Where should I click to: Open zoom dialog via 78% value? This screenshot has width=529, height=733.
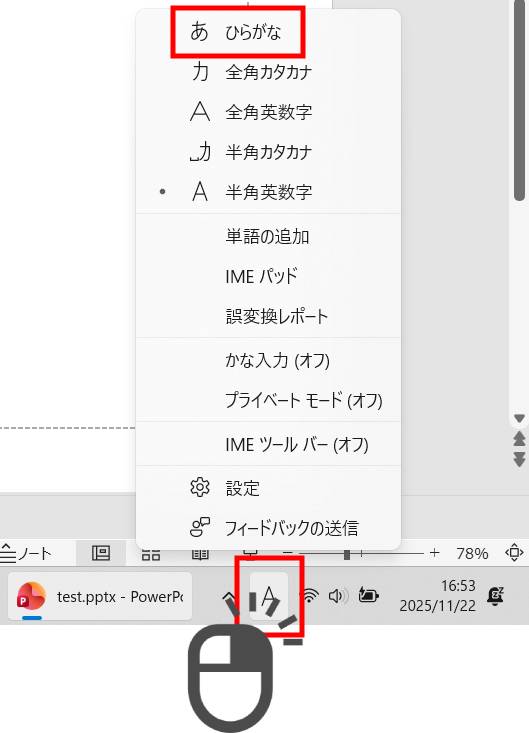(472, 553)
